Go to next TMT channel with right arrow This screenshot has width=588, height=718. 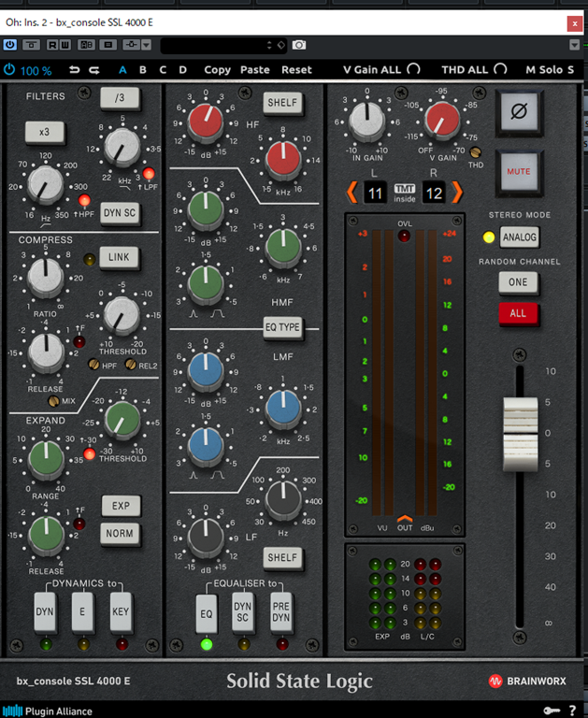pos(457,193)
